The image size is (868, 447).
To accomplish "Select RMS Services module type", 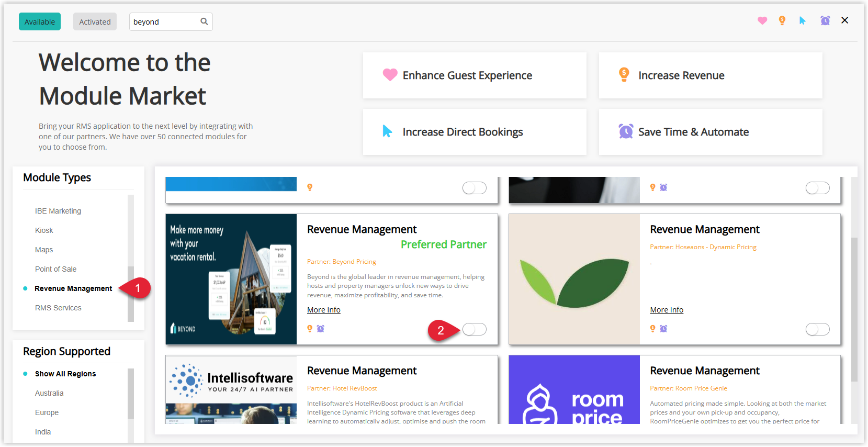I will tap(58, 308).
